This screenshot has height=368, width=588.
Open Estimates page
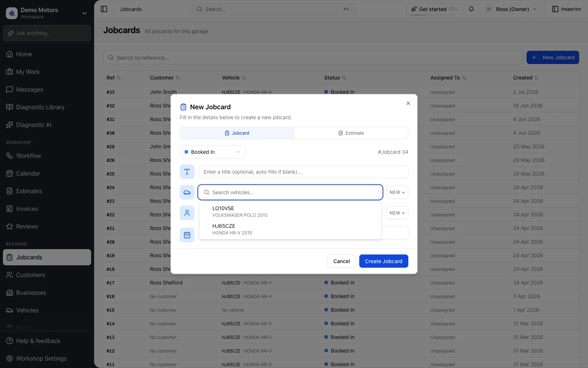(47, 191)
